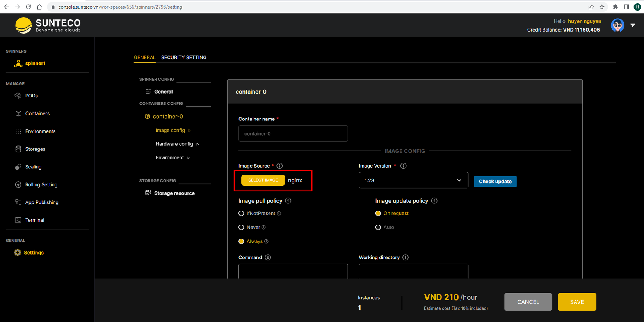Expand the account dropdown arrow

coord(633,25)
